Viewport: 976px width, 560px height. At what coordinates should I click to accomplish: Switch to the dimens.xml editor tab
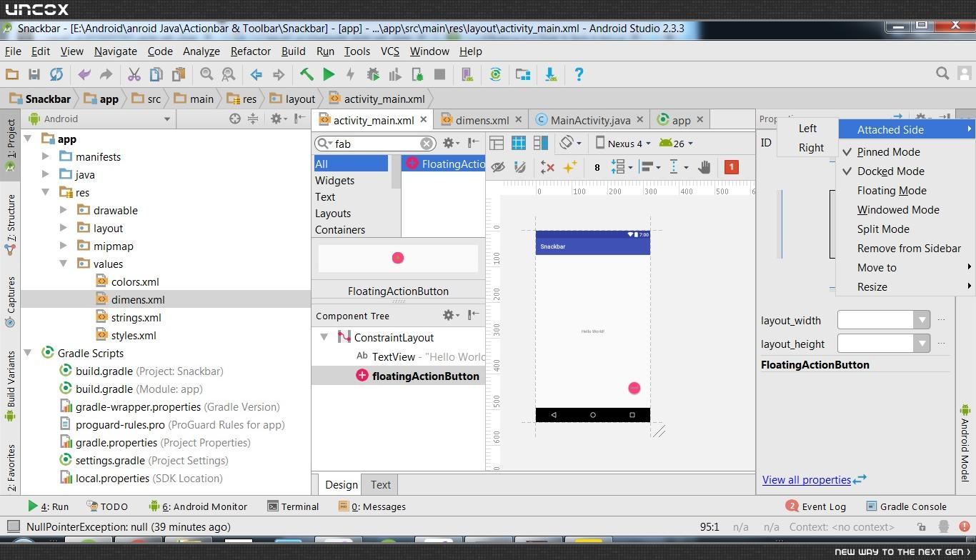click(482, 120)
